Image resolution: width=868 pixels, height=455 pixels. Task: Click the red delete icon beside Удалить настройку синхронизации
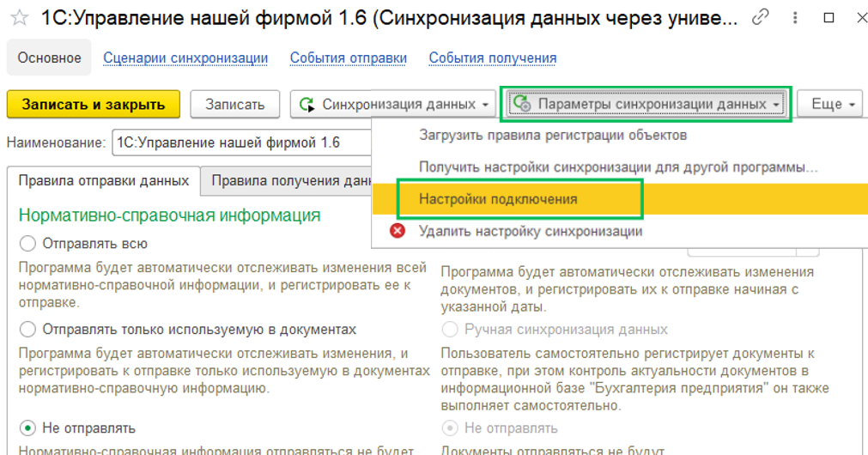click(x=398, y=231)
